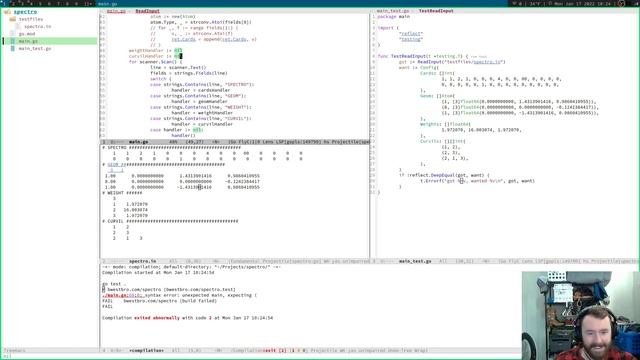Open go.mod in the file tree
The height and width of the screenshot is (360, 640).
pos(27,34)
